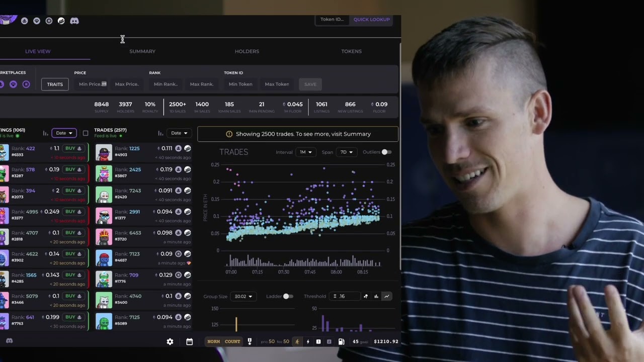The width and height of the screenshot is (644, 362).
Task: Open thumbnail of trade #1377
Action: (x=104, y=216)
